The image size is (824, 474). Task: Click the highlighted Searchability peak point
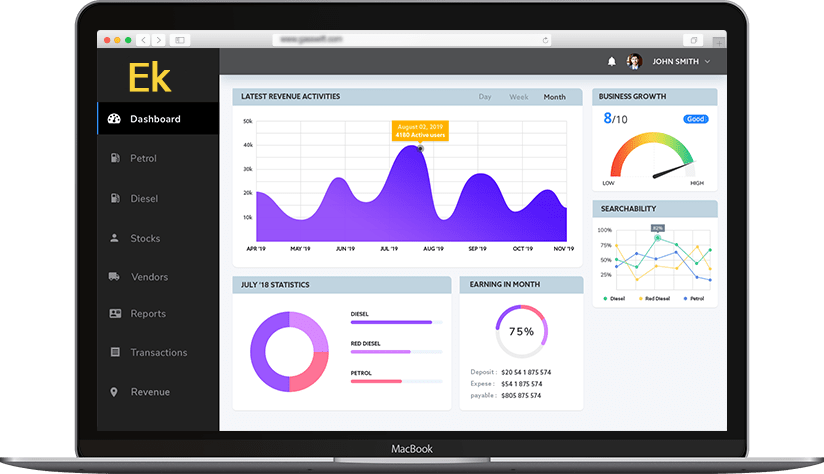657,238
